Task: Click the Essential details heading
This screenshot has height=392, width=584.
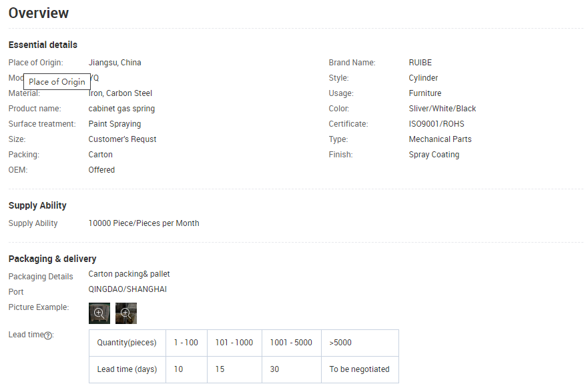Action: pyautogui.click(x=43, y=45)
